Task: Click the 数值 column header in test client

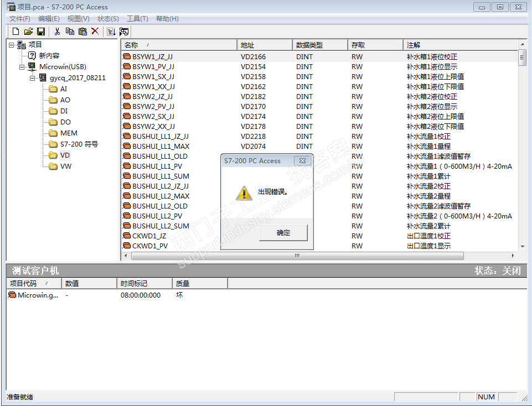Action: pyautogui.click(x=89, y=283)
